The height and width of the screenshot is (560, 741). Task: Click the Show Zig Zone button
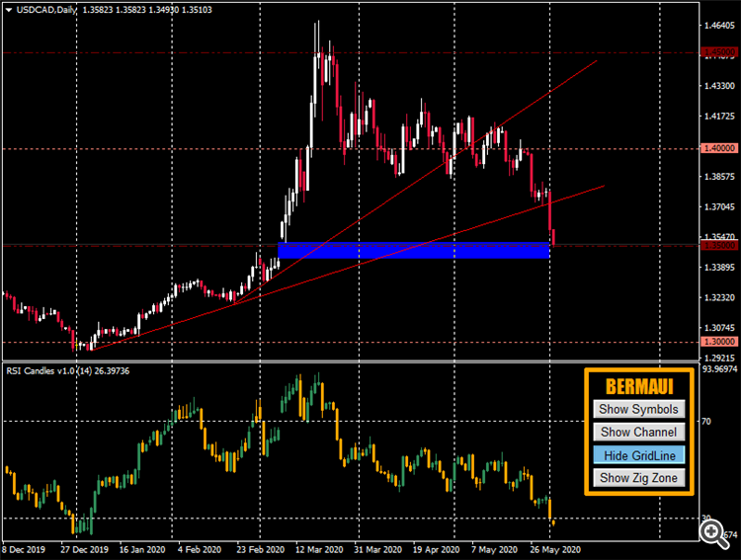638,478
